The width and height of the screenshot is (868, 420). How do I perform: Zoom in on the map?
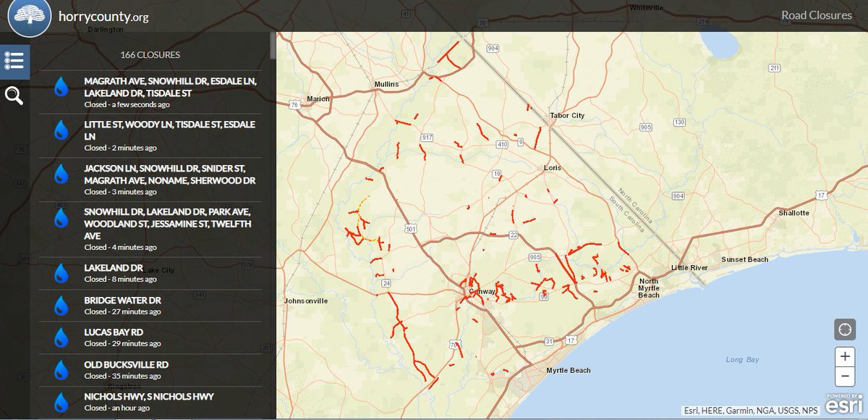tap(845, 356)
